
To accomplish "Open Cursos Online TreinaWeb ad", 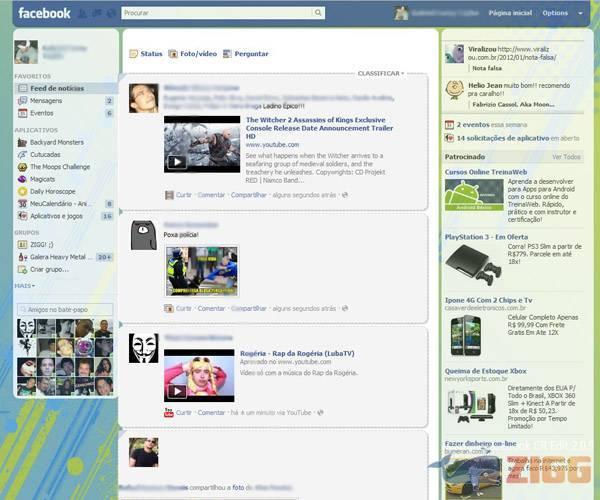I will point(486,172).
